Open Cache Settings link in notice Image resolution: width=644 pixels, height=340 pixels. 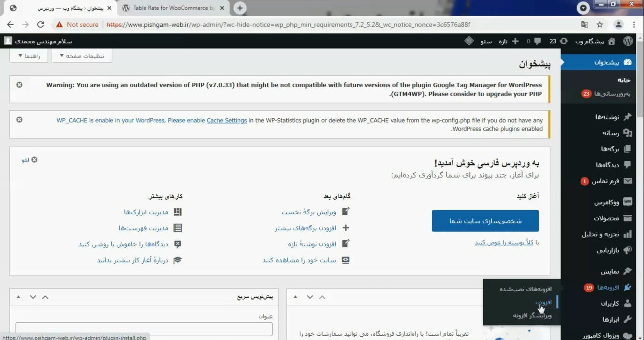pyautogui.click(x=227, y=120)
